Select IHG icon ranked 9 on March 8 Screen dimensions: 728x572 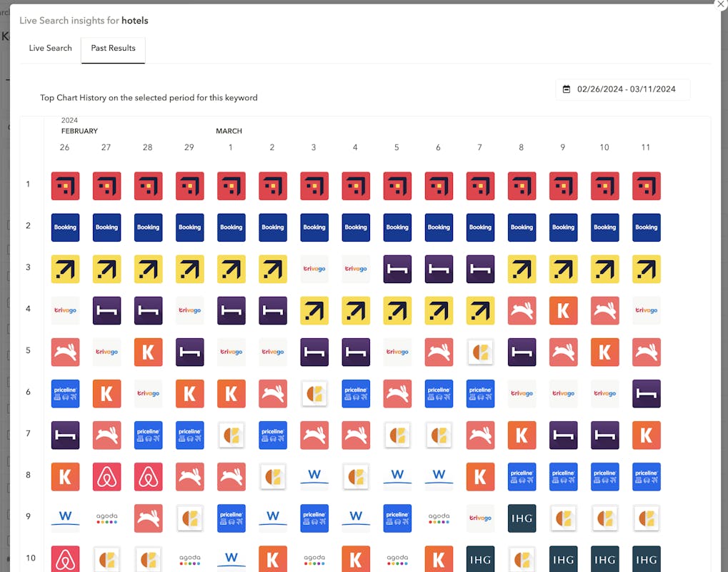(522, 518)
